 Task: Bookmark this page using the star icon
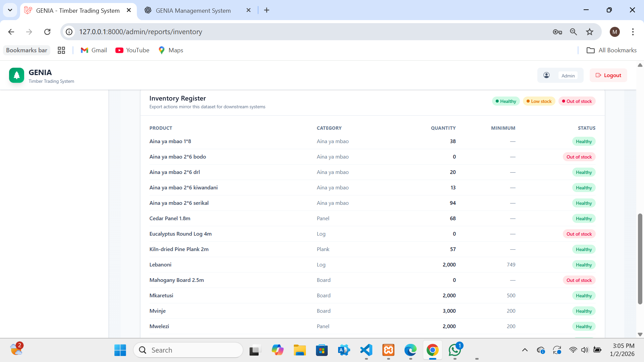tap(590, 32)
